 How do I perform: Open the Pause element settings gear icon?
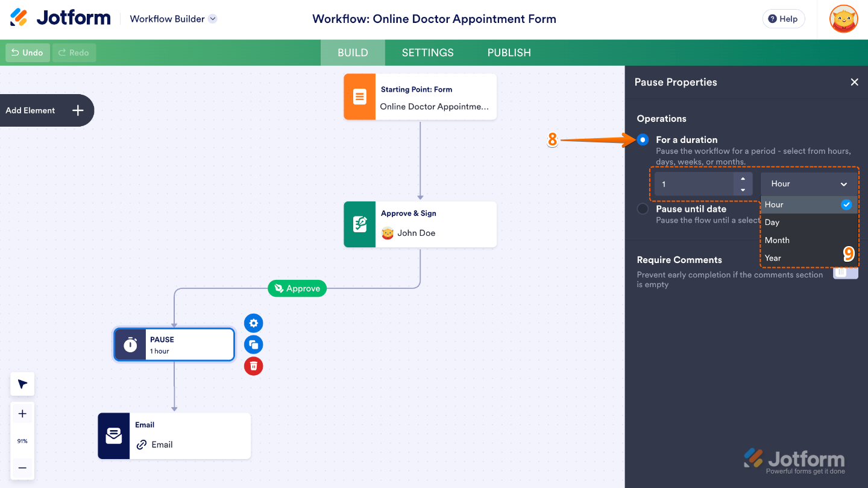coord(253,323)
